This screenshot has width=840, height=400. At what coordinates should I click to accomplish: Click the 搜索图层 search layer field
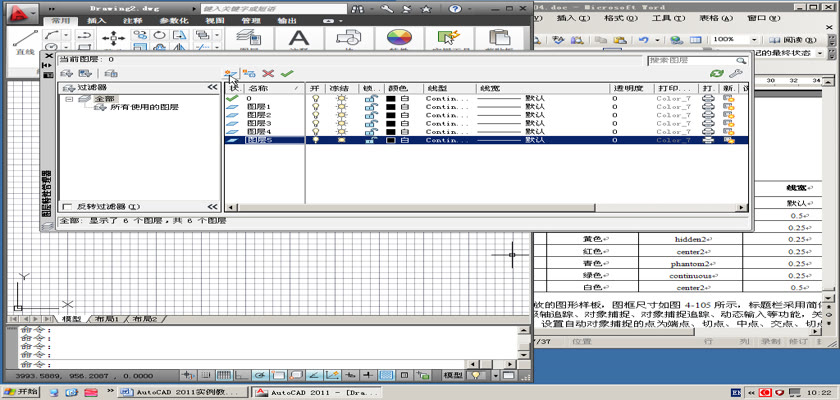(x=697, y=61)
